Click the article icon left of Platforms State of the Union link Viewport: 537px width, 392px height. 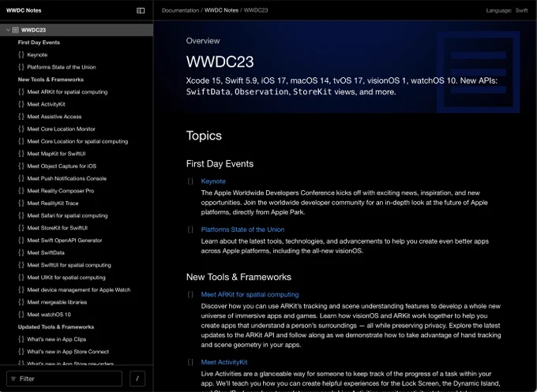(190, 230)
